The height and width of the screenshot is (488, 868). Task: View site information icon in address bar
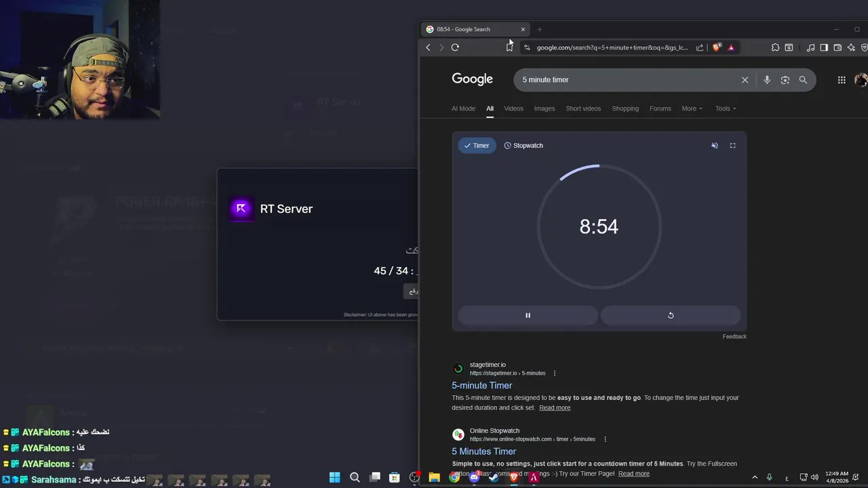[527, 47]
